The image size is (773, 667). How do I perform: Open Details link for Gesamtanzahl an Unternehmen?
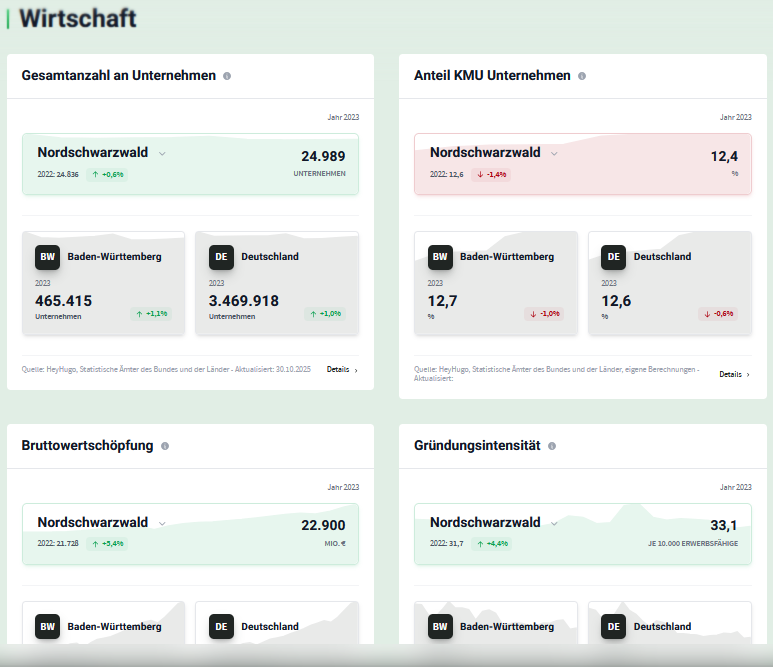tap(342, 369)
